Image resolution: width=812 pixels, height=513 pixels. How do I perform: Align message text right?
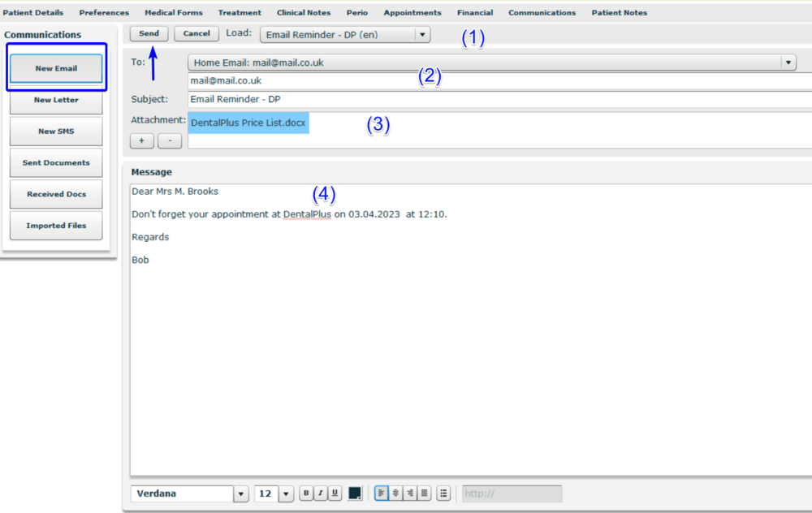tap(409, 494)
